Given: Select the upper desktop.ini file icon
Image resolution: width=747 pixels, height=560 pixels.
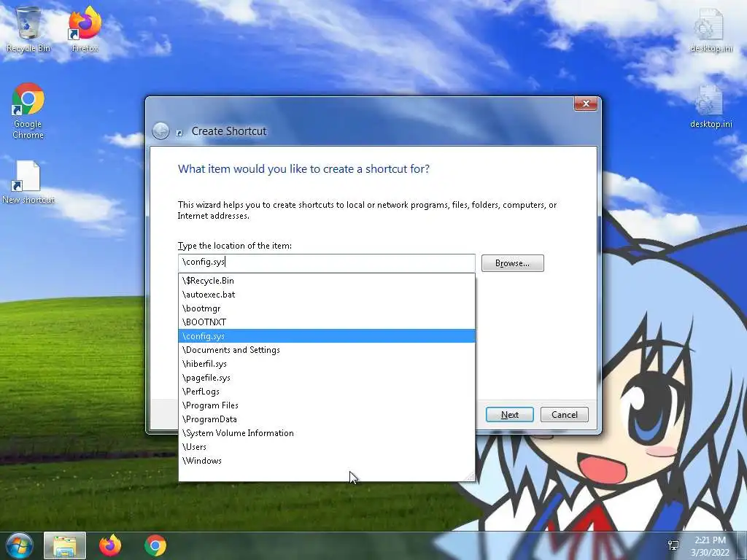Looking at the screenshot, I should 711,31.
